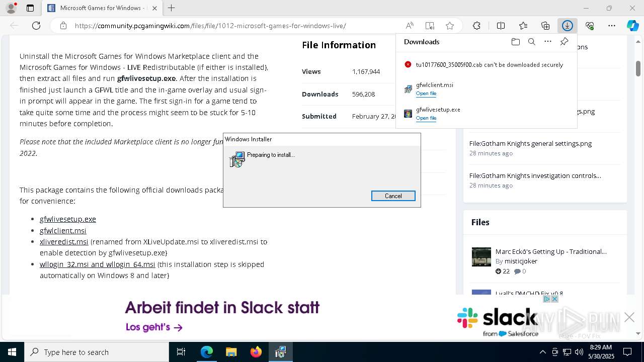Follow the gfwlclient.msi list link
Screen dimensions: 644x362
63,231
